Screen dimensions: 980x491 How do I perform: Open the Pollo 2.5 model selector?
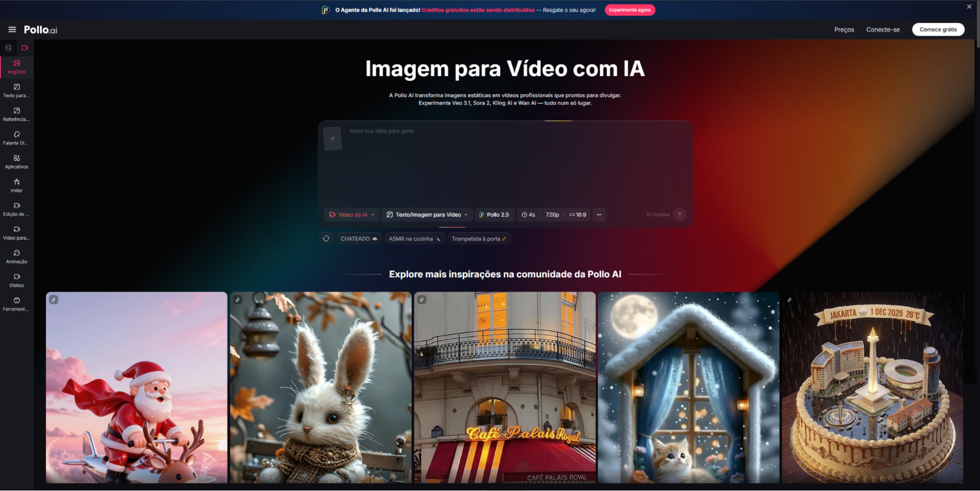pos(494,215)
